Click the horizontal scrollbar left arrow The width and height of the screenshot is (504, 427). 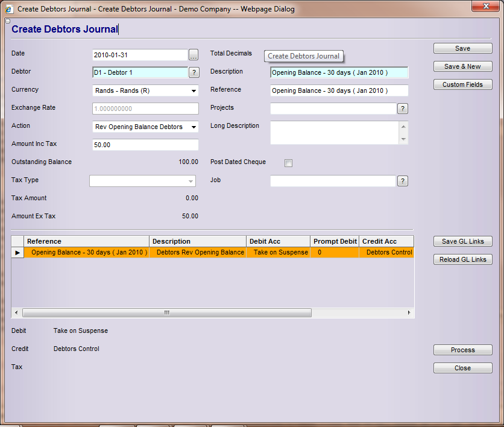[16, 313]
